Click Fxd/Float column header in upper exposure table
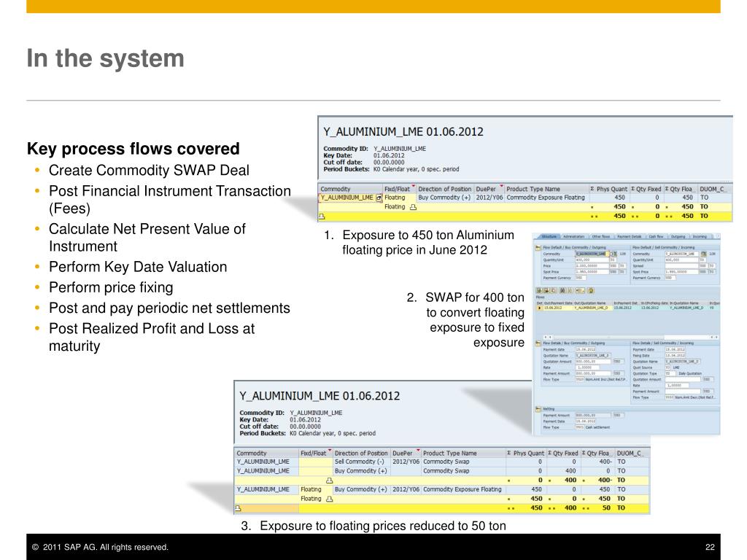The width and height of the screenshot is (747, 560). point(399,189)
